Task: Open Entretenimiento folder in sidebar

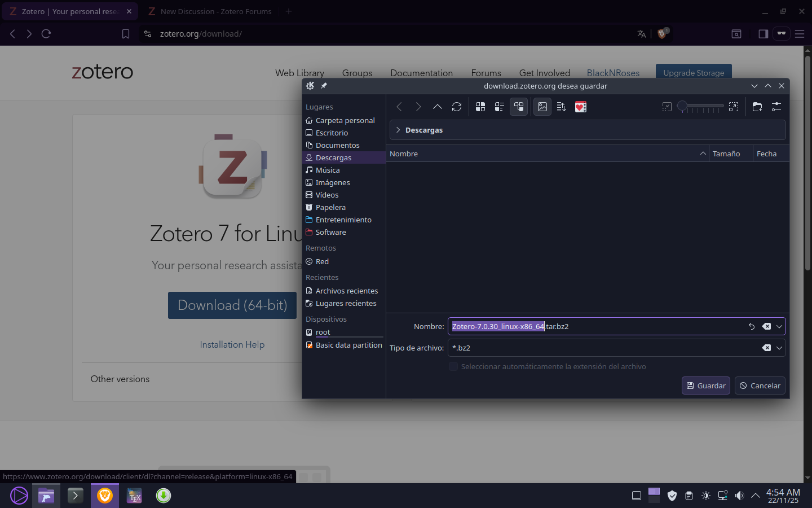Action: (344, 220)
